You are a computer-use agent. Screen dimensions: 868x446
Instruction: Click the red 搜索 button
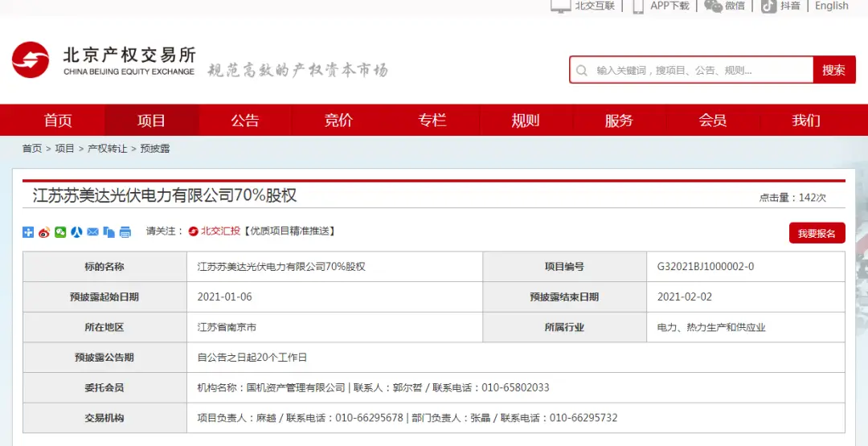tap(833, 70)
